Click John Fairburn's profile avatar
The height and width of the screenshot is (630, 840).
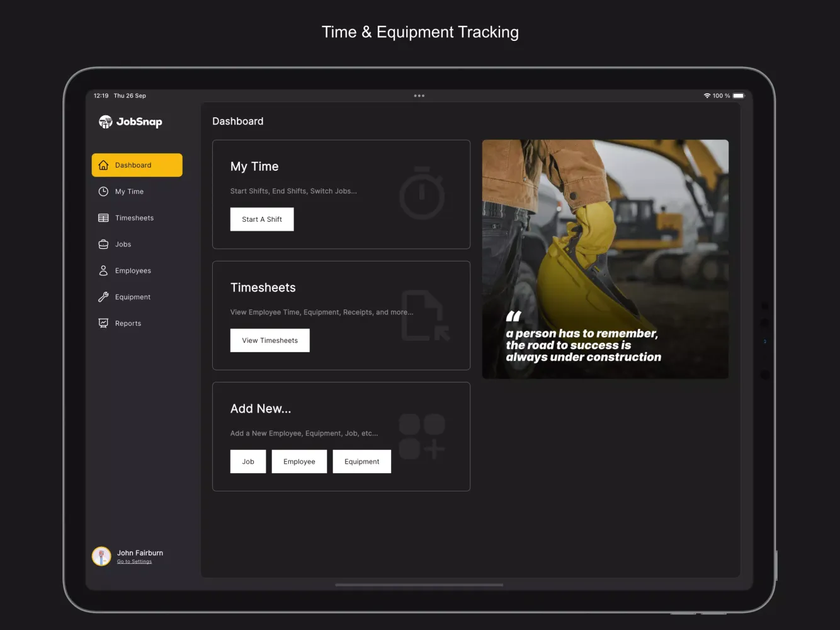[x=101, y=556]
